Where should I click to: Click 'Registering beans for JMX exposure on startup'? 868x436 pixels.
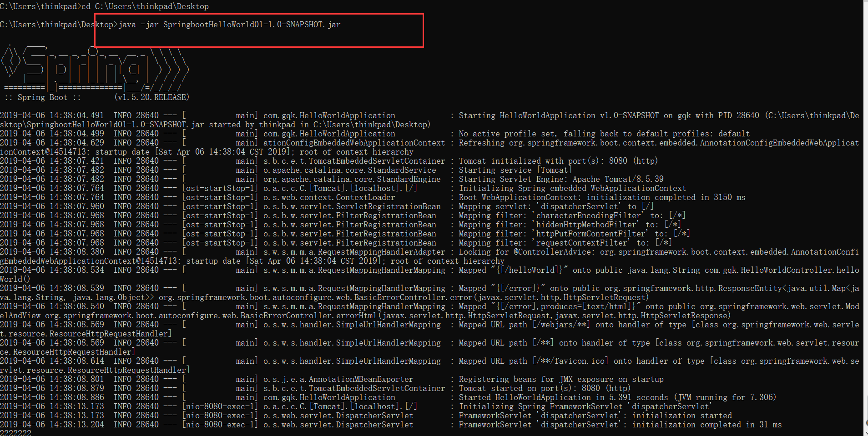[x=561, y=379]
